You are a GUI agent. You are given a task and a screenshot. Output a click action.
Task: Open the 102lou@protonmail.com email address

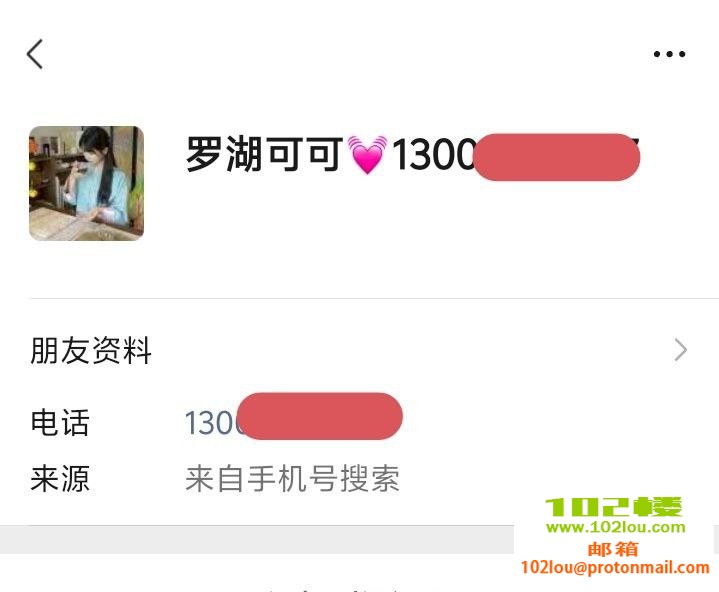(x=615, y=568)
